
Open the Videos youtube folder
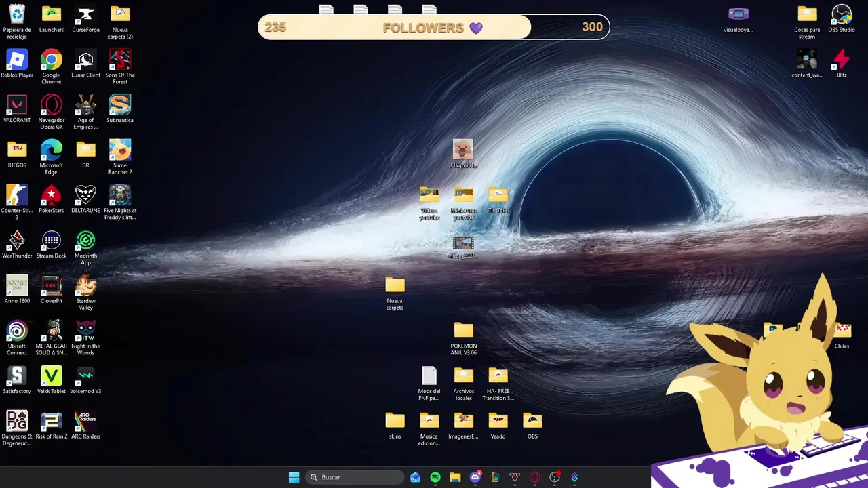pos(429,195)
